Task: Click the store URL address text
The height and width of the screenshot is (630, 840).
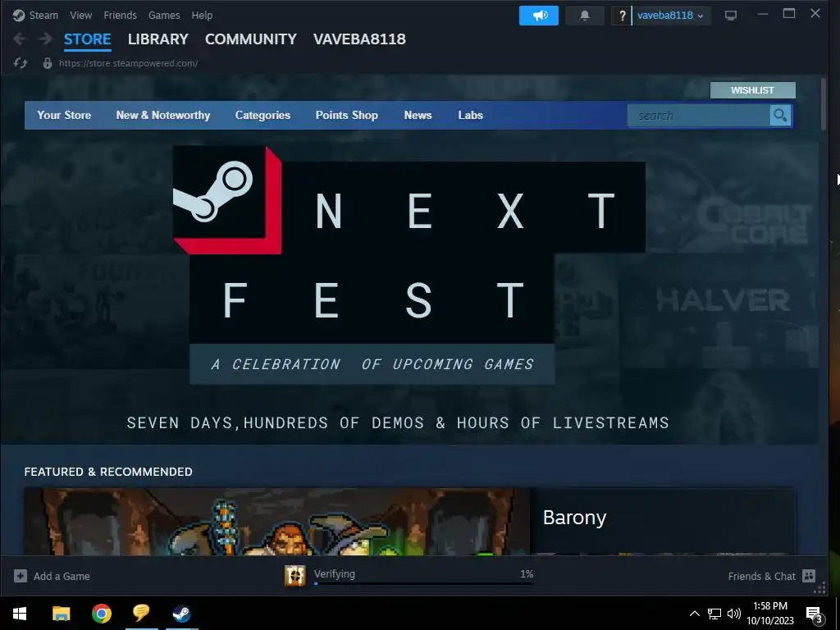Action: coord(129,63)
